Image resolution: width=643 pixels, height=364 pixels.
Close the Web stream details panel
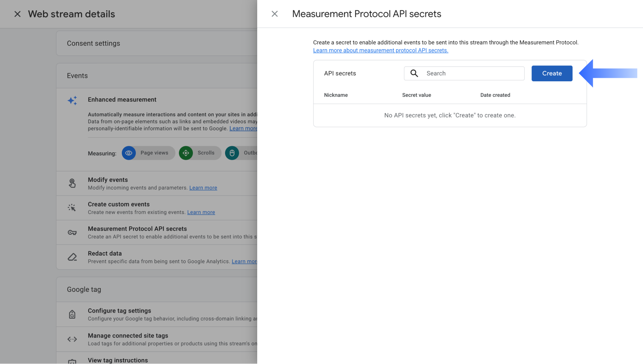(17, 14)
